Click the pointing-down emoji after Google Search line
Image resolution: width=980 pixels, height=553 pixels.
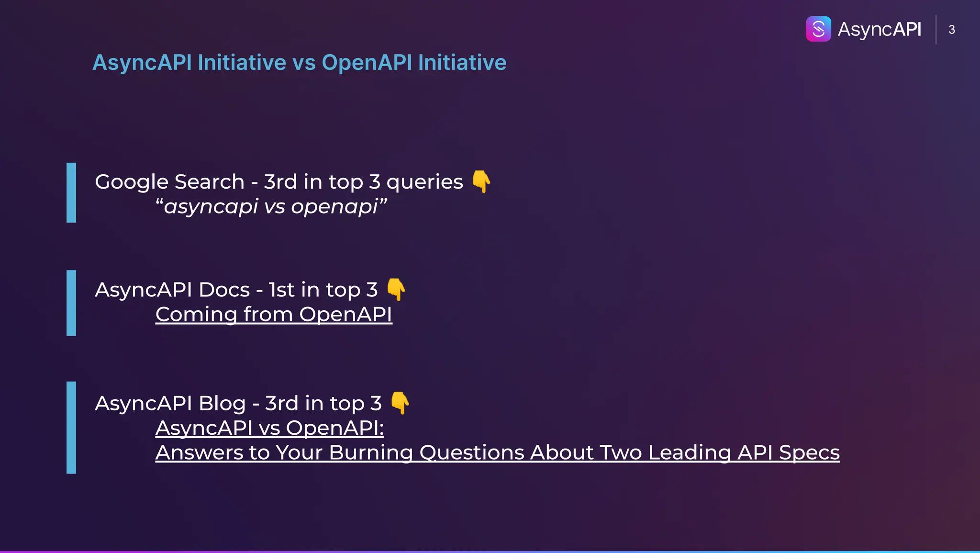tap(481, 181)
